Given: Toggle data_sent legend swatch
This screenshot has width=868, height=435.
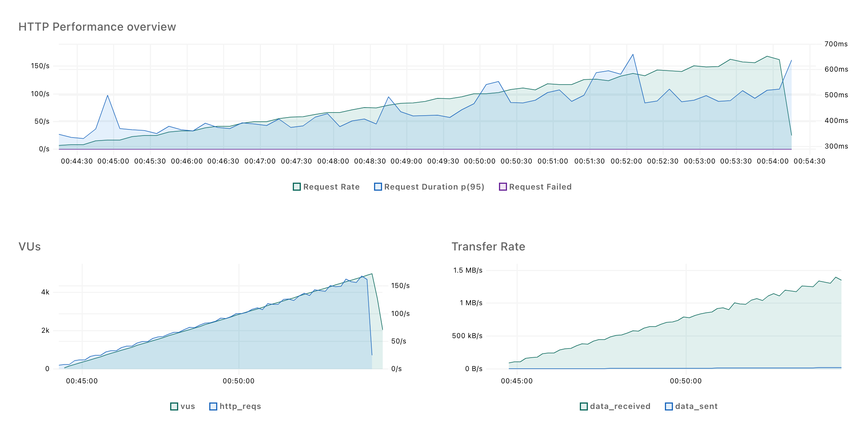Looking at the screenshot, I should 669,406.
